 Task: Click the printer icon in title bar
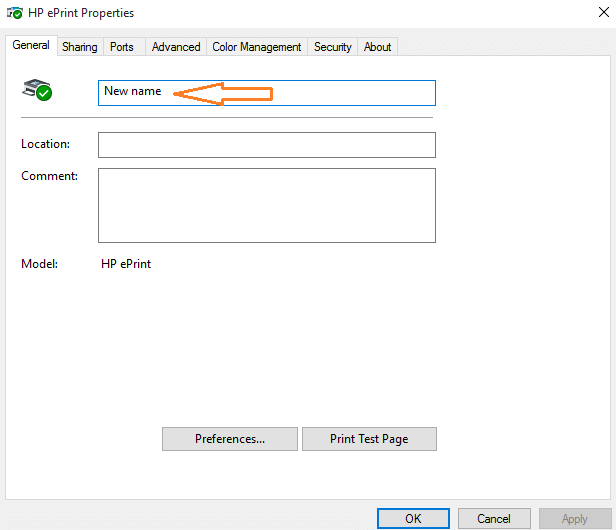pyautogui.click(x=15, y=13)
